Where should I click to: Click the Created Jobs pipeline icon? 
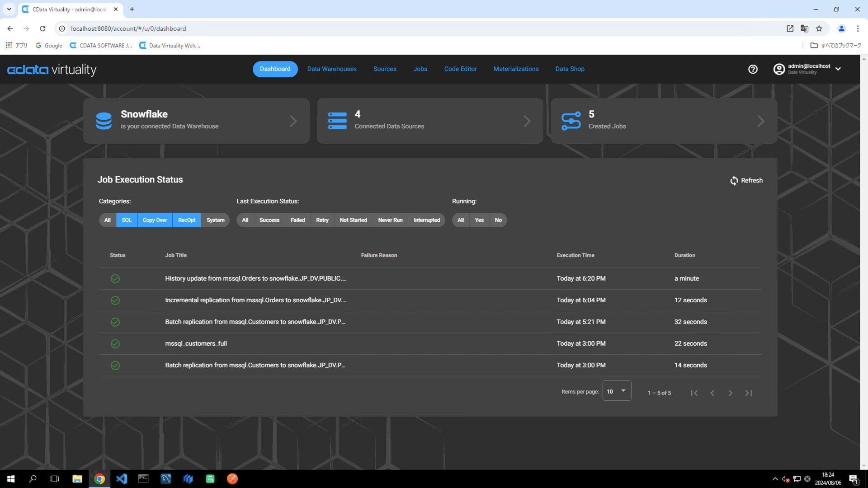point(571,121)
